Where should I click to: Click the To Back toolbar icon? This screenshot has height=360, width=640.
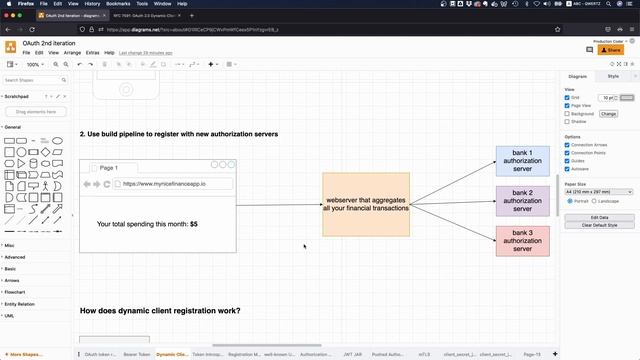pos(129,64)
